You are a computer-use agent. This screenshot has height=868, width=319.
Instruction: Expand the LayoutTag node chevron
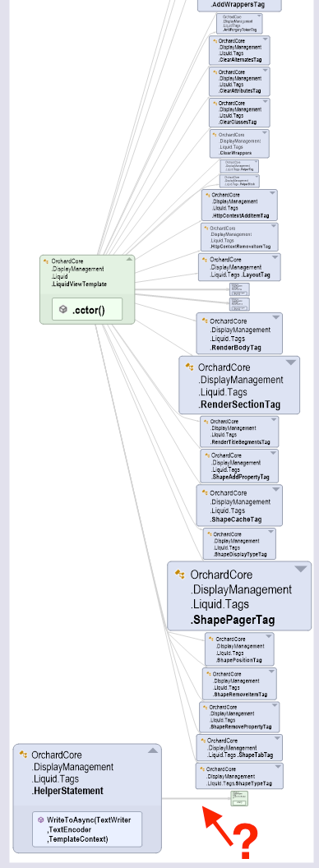pos(275,257)
